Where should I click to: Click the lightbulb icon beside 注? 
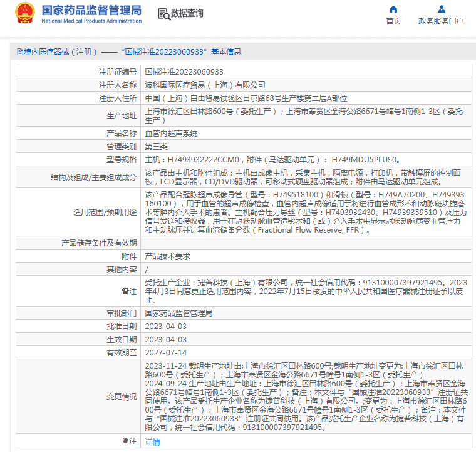pos(125,441)
